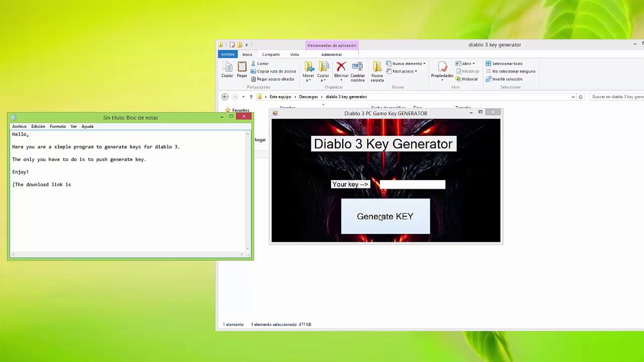
Task: Minimize the Bloc de notas window
Action: (222, 117)
